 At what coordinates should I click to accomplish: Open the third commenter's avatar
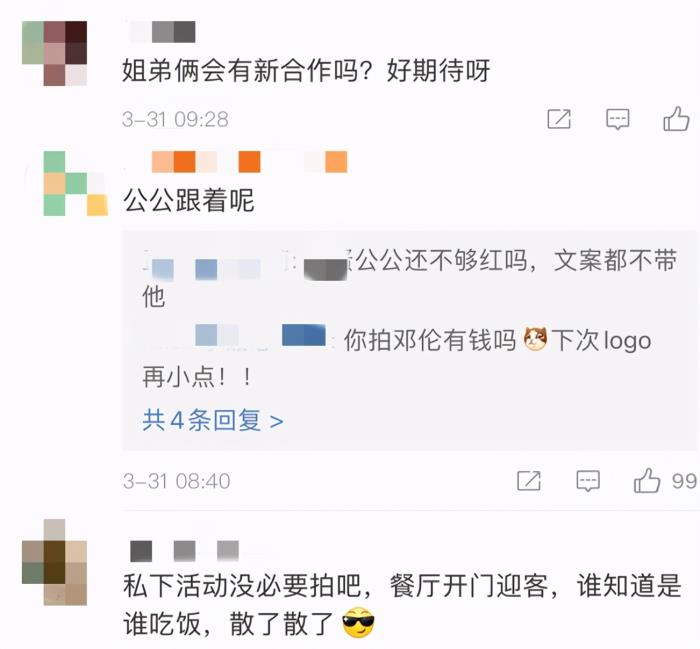(x=54, y=562)
